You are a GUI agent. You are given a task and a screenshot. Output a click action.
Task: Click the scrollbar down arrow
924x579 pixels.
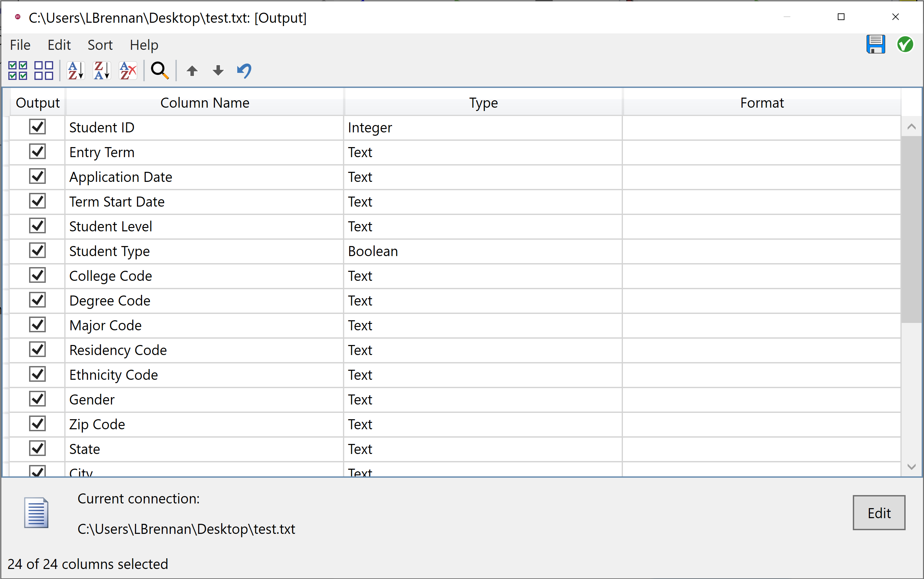pos(911,467)
